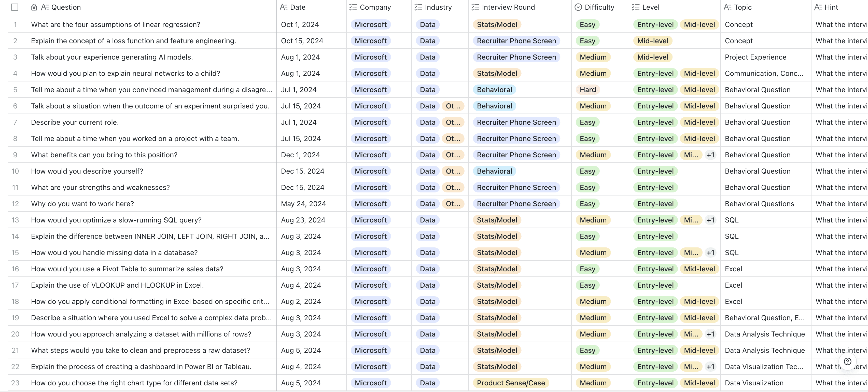Click the lock icon beside Question header
The width and height of the screenshot is (868, 392).
click(x=34, y=7)
